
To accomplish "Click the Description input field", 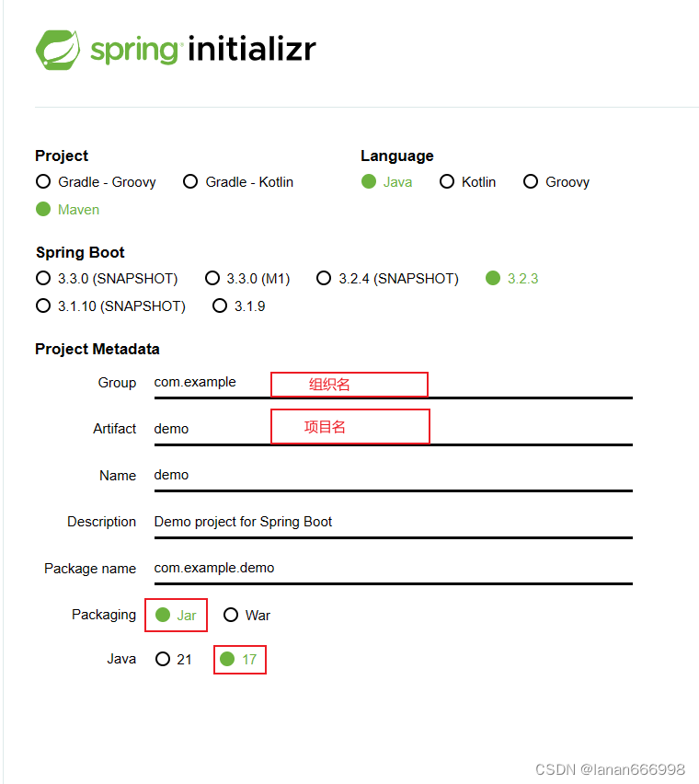I will 394,522.
